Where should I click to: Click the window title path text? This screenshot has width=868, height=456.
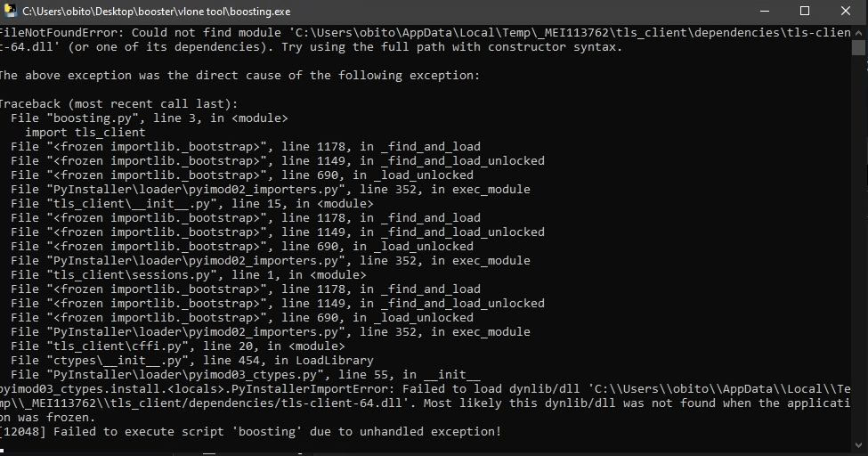(156, 11)
